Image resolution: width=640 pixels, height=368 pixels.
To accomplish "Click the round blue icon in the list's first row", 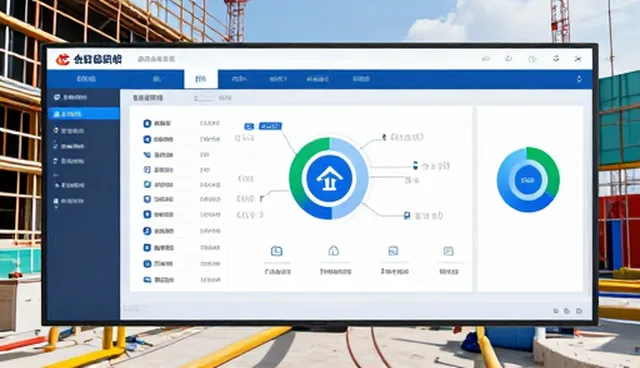I will pos(147,123).
